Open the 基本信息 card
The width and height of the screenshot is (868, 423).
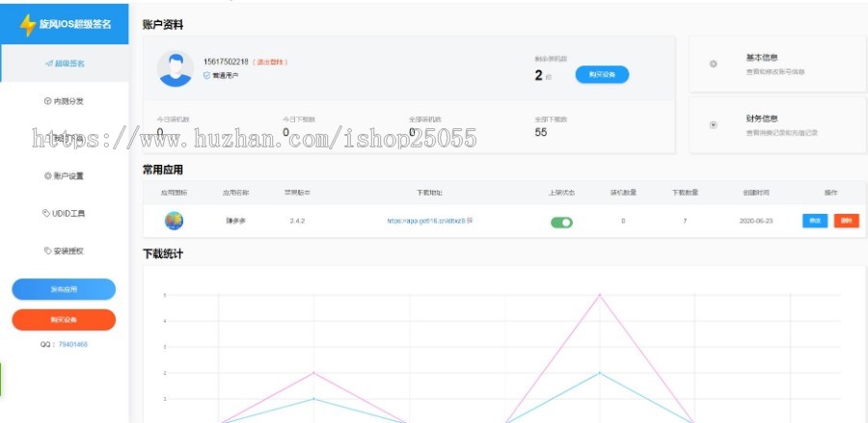coord(777,65)
